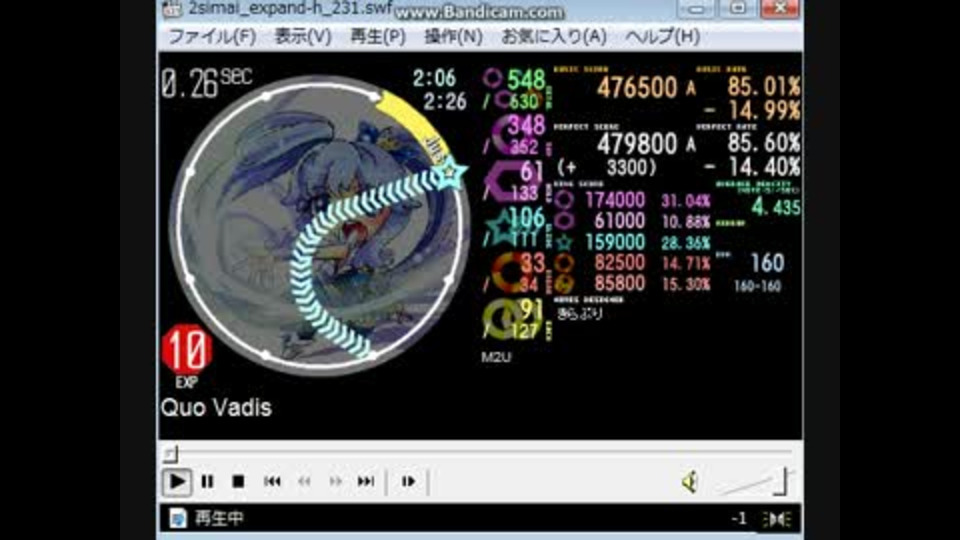The height and width of the screenshot is (540, 960).
Task: Jump to previous track
Action: pos(272,482)
